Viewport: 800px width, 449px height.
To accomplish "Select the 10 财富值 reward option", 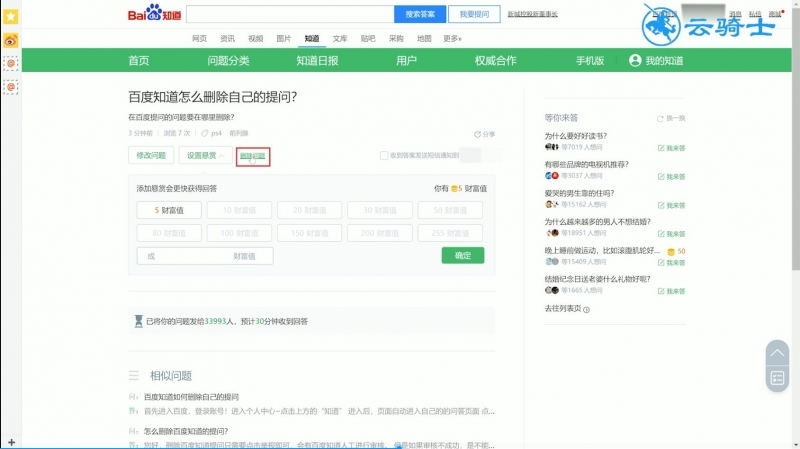I will click(239, 210).
